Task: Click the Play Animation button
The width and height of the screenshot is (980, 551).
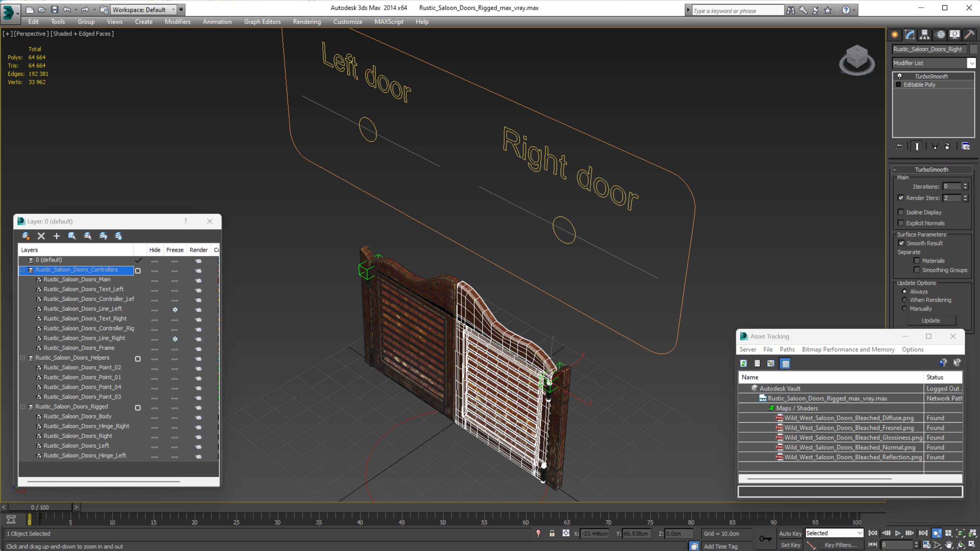Action: coord(898,533)
